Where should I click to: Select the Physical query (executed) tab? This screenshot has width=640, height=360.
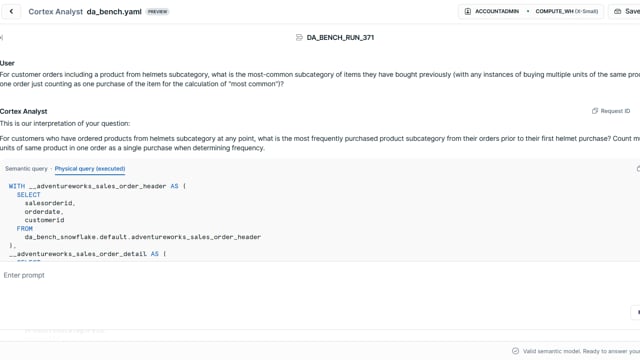[x=90, y=169]
